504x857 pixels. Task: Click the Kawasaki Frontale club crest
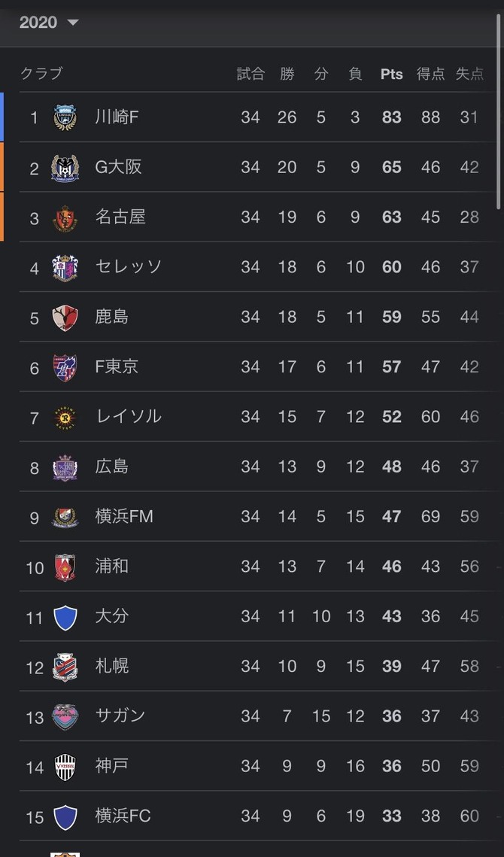[x=65, y=117]
